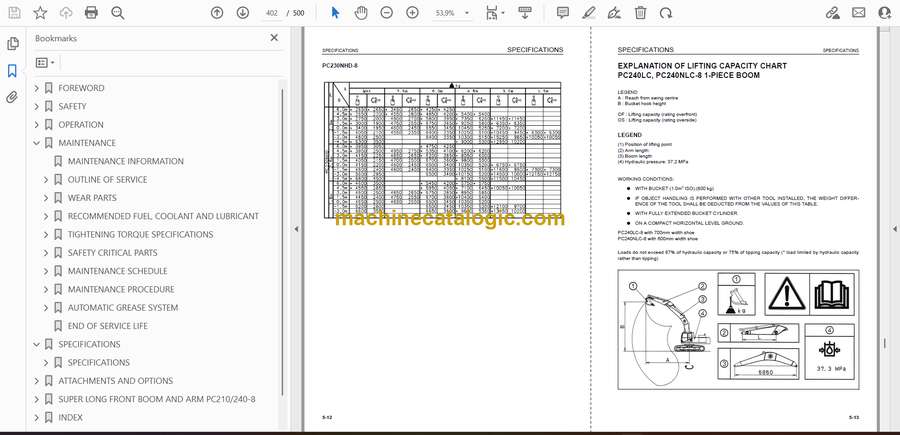Open the Bookmarks panel icon
900x435 pixels.
point(12,71)
